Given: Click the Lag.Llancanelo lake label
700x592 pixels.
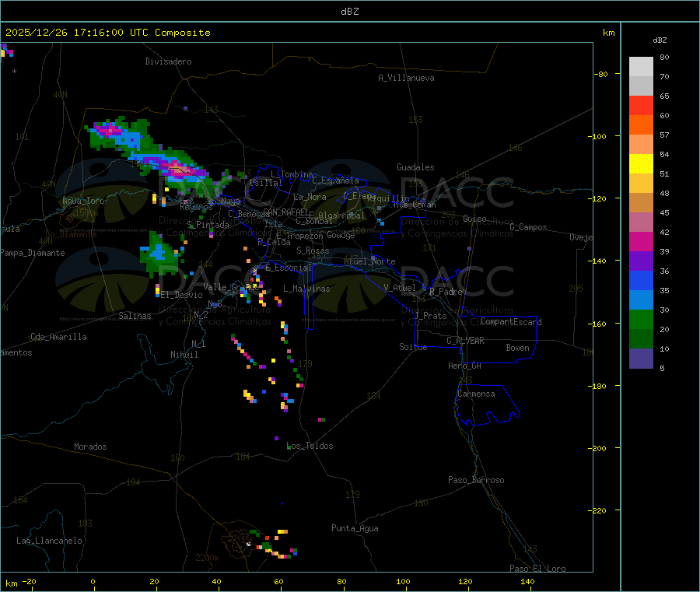Looking at the screenshot, I should click(49, 541).
